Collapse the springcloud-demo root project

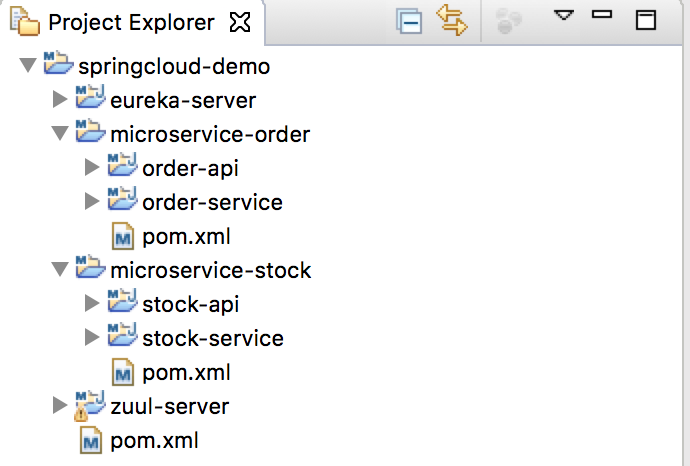pos(27,66)
